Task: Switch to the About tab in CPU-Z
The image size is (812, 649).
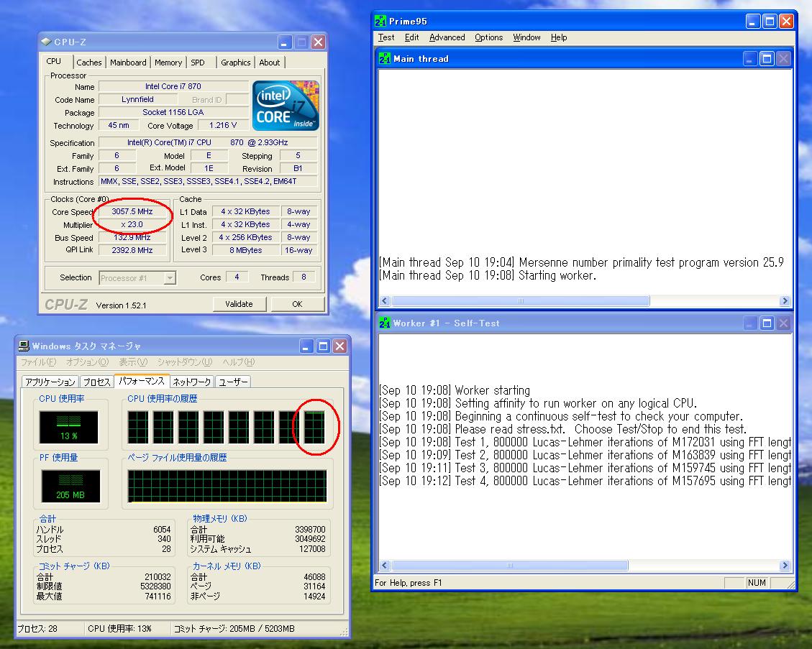Action: pyautogui.click(x=269, y=62)
